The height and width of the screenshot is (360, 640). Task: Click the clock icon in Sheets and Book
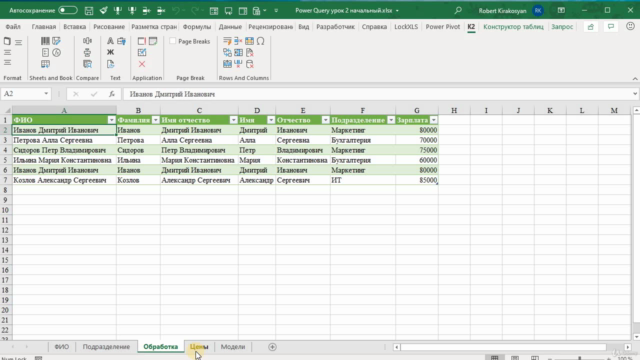point(56,52)
